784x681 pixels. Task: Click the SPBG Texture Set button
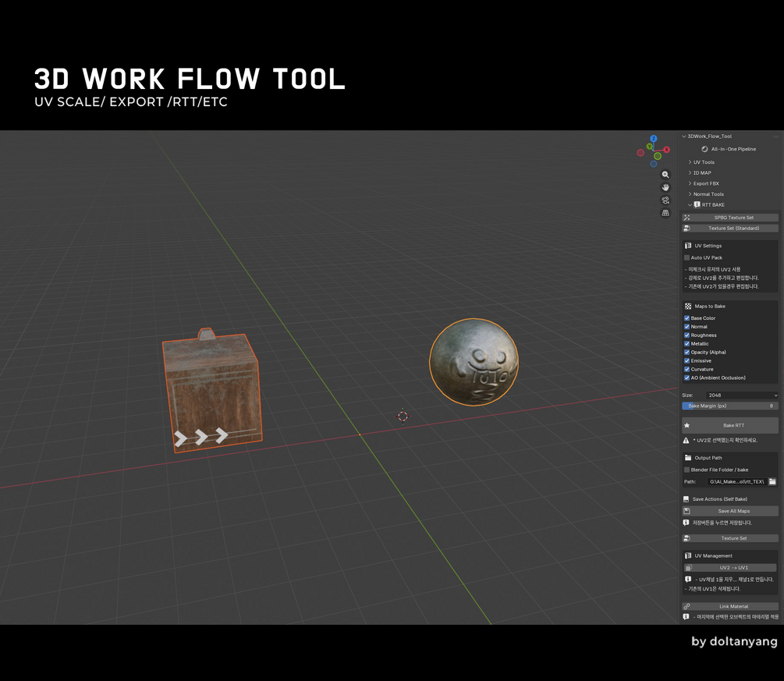tap(730, 218)
